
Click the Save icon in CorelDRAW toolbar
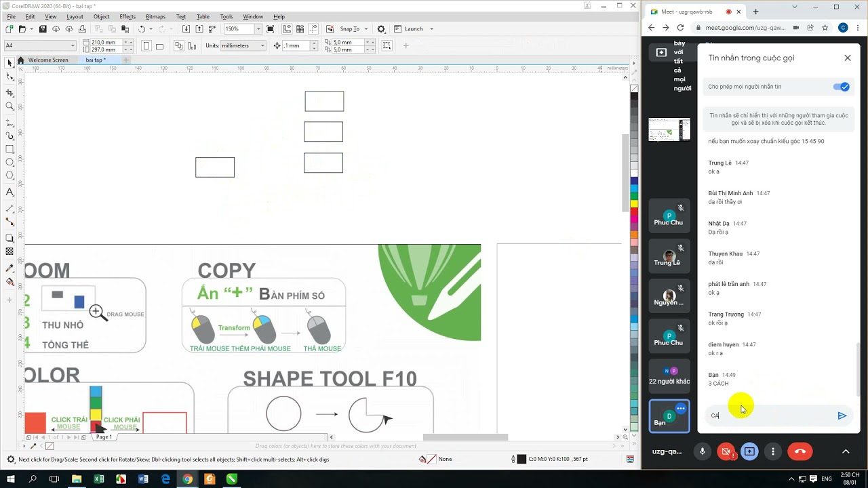pyautogui.click(x=43, y=29)
